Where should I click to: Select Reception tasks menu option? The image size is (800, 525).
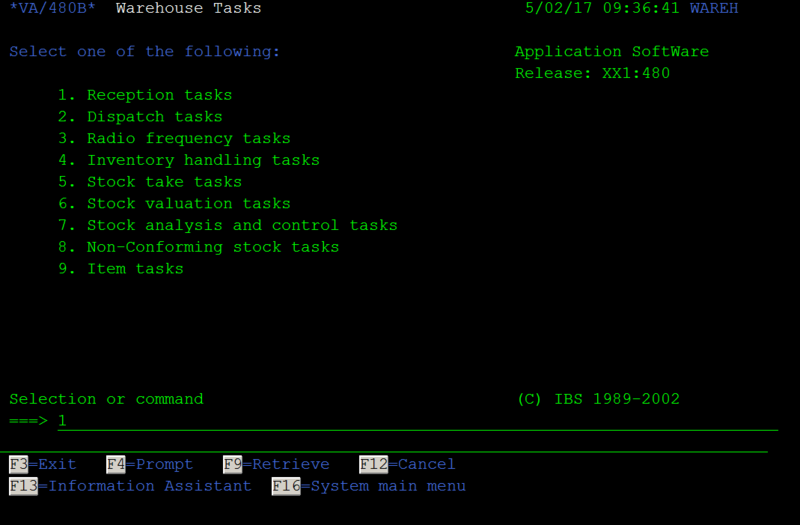[x=144, y=95]
